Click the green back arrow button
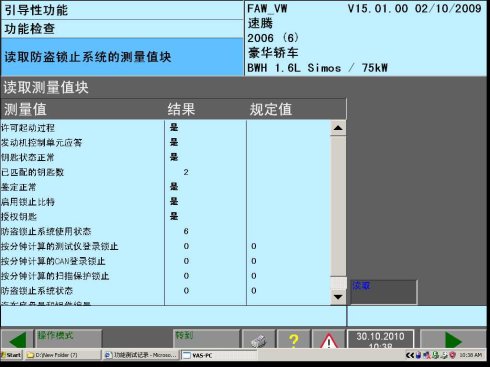Screen dimensions: 490x367 click(x=18, y=339)
